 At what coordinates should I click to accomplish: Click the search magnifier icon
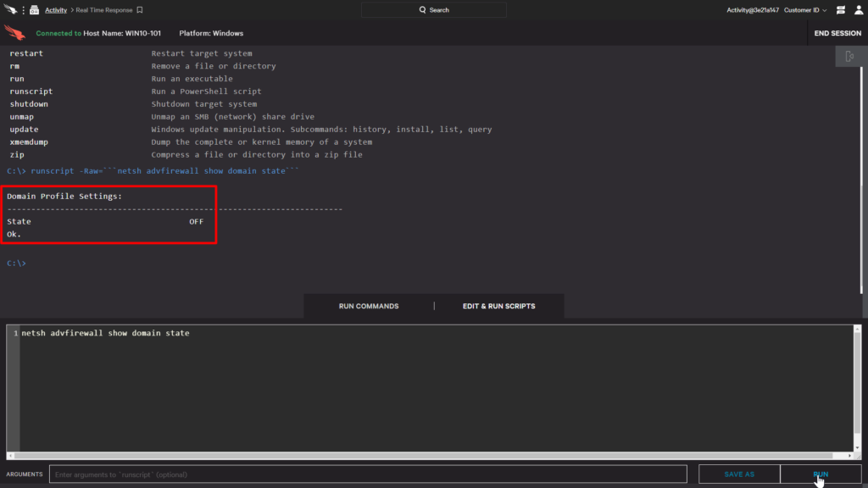click(422, 10)
